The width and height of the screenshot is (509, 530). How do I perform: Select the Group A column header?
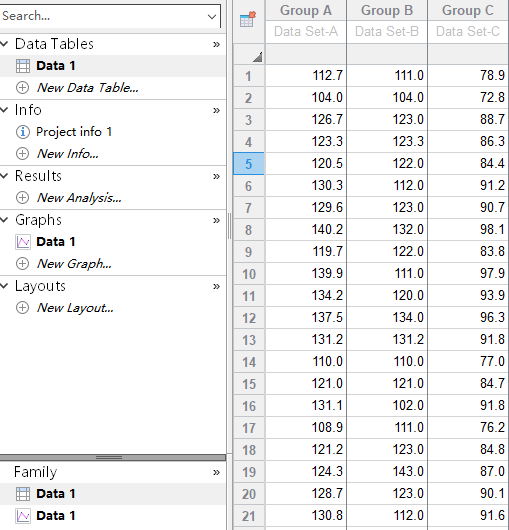pyautogui.click(x=306, y=10)
